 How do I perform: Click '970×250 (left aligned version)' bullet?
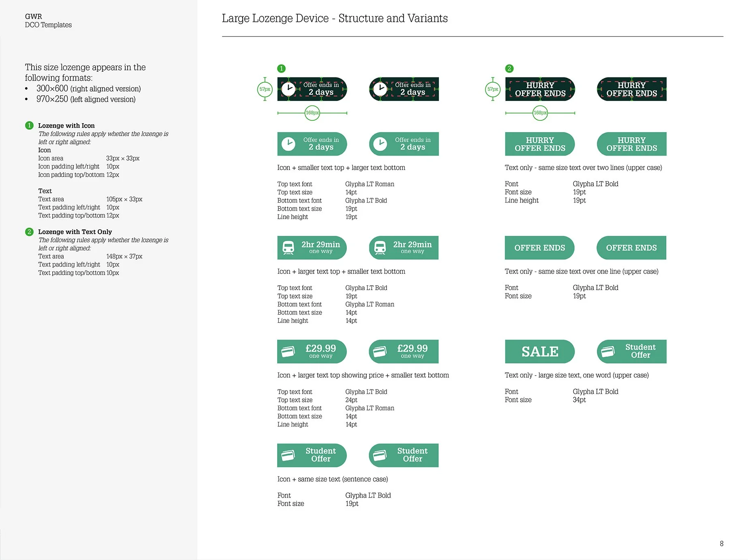[x=86, y=99]
